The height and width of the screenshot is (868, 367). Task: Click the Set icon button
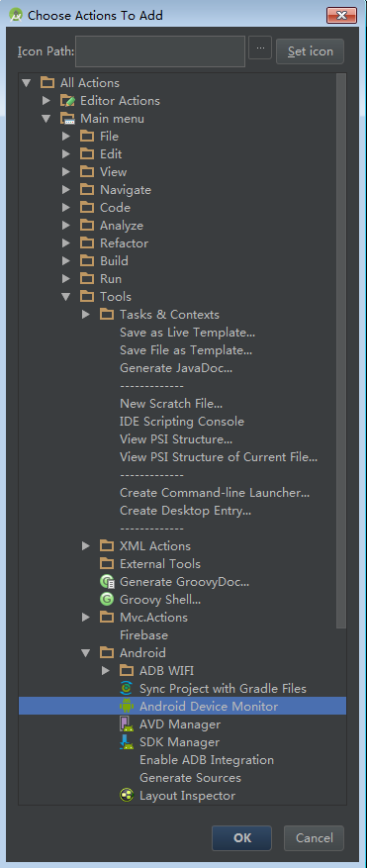pyautogui.click(x=310, y=51)
